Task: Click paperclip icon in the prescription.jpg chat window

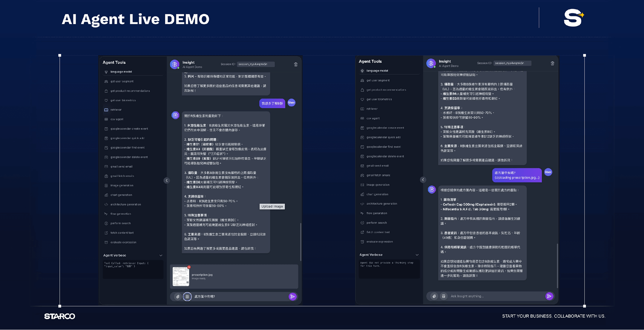Action: pos(178,297)
